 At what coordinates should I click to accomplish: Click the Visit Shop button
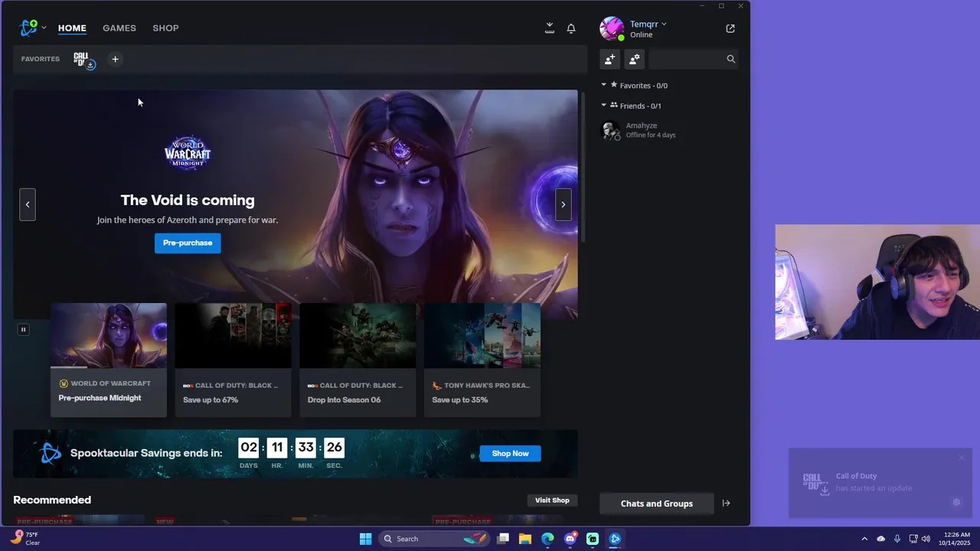point(552,500)
